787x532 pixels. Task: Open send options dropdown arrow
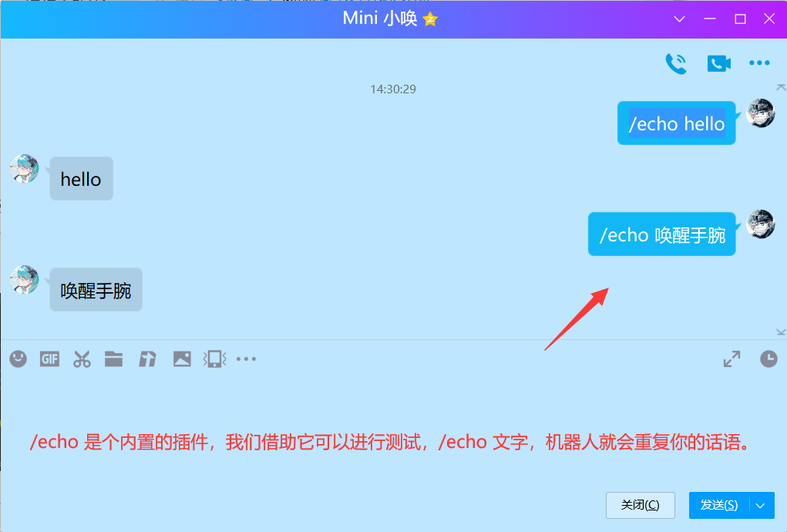(x=760, y=506)
